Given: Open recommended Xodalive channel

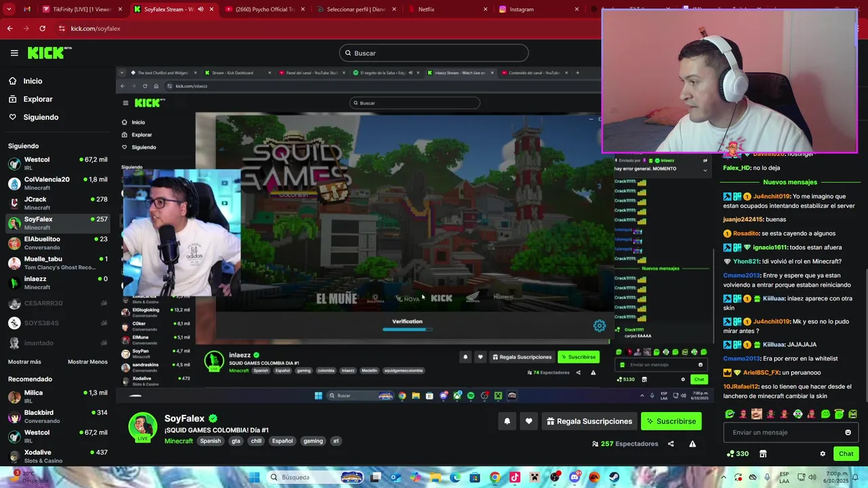Looking at the screenshot, I should (58, 456).
